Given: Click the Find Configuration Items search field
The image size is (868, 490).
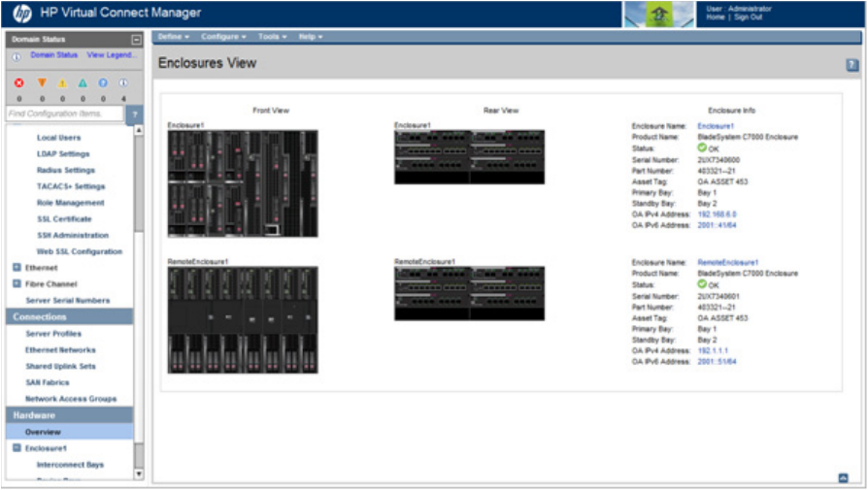Looking at the screenshot, I should (x=65, y=114).
